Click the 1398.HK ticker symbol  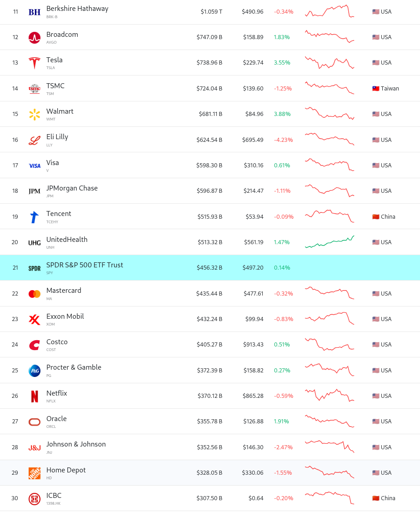[x=54, y=503]
